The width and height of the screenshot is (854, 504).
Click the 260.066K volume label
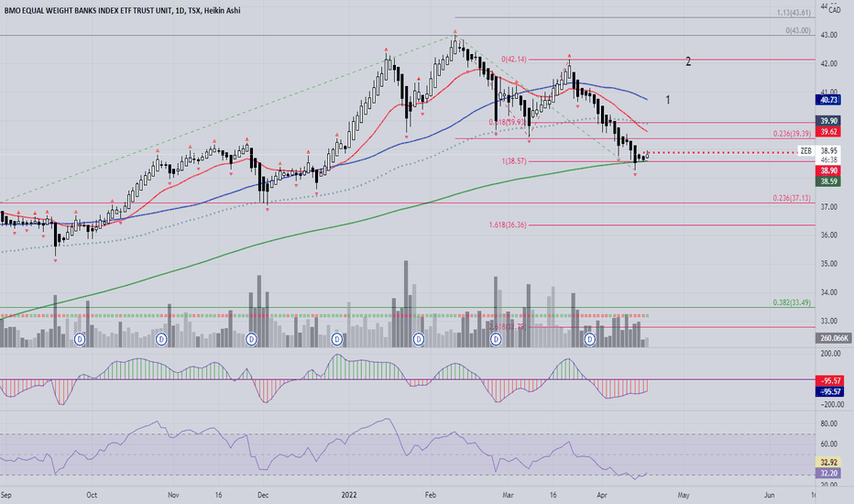tap(834, 338)
